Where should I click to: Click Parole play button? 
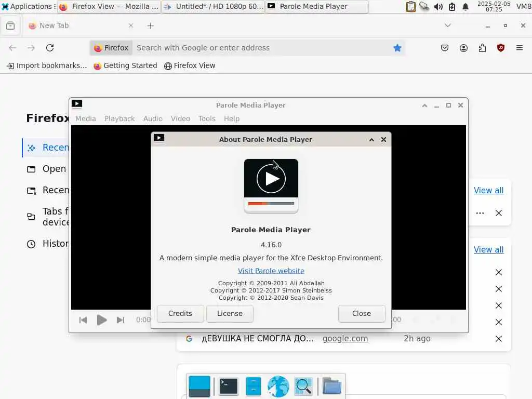pos(101,320)
